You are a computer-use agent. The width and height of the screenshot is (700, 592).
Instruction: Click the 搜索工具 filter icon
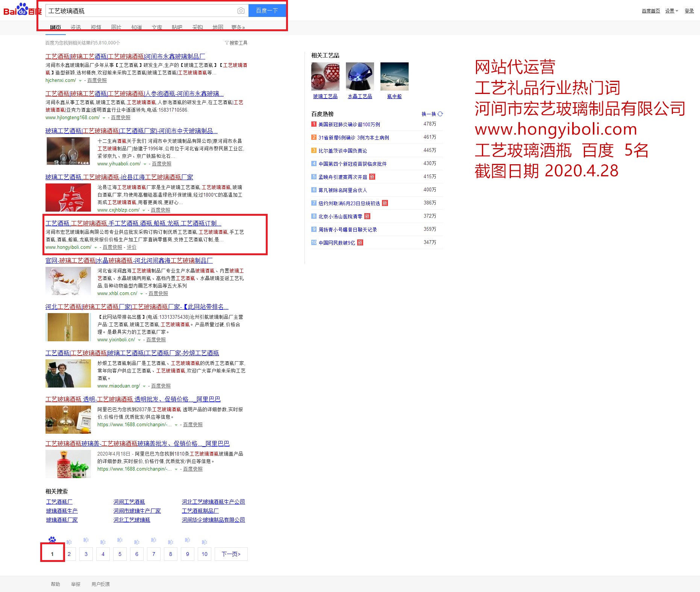pyautogui.click(x=227, y=43)
